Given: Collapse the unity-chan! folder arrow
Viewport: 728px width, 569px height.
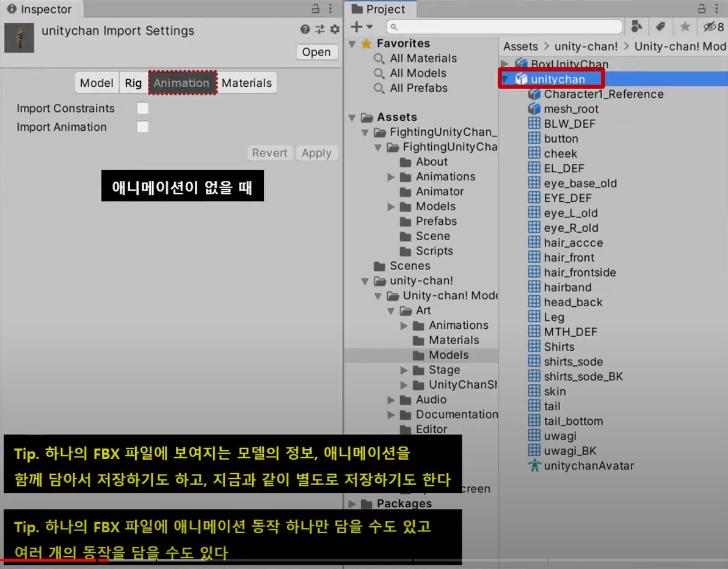Looking at the screenshot, I should [365, 281].
